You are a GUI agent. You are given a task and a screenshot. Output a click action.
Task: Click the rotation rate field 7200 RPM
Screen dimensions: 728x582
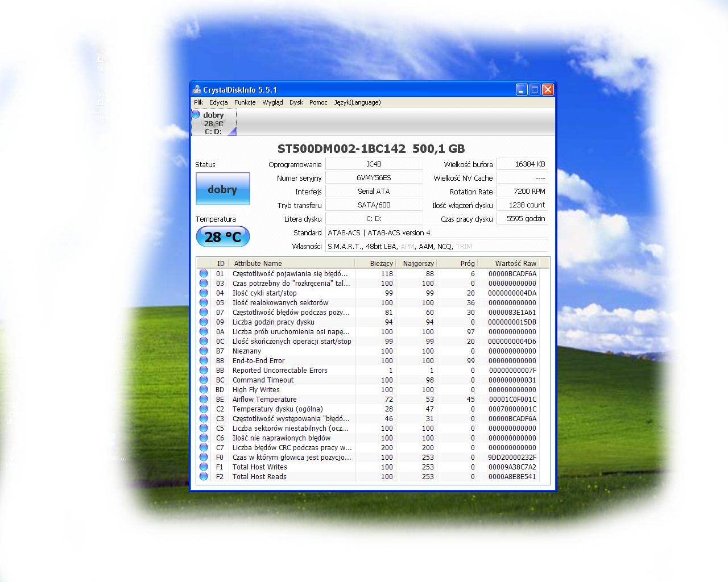(522, 191)
